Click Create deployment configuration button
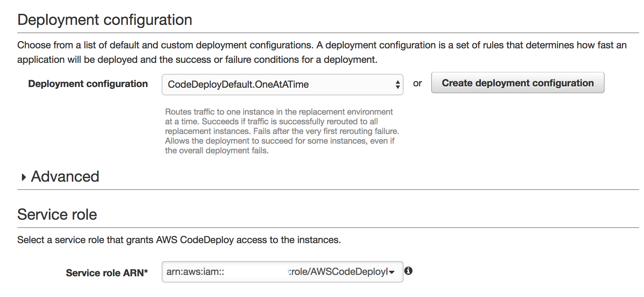 tap(517, 83)
